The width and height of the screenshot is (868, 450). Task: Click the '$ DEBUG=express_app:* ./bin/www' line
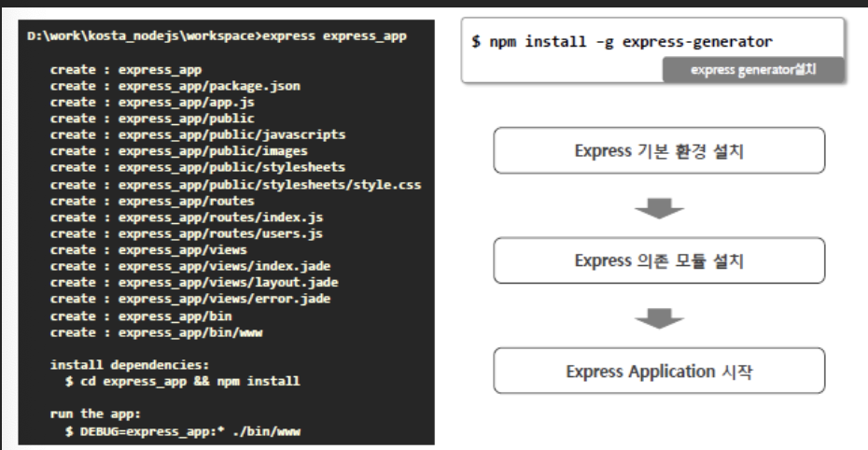tap(183, 431)
